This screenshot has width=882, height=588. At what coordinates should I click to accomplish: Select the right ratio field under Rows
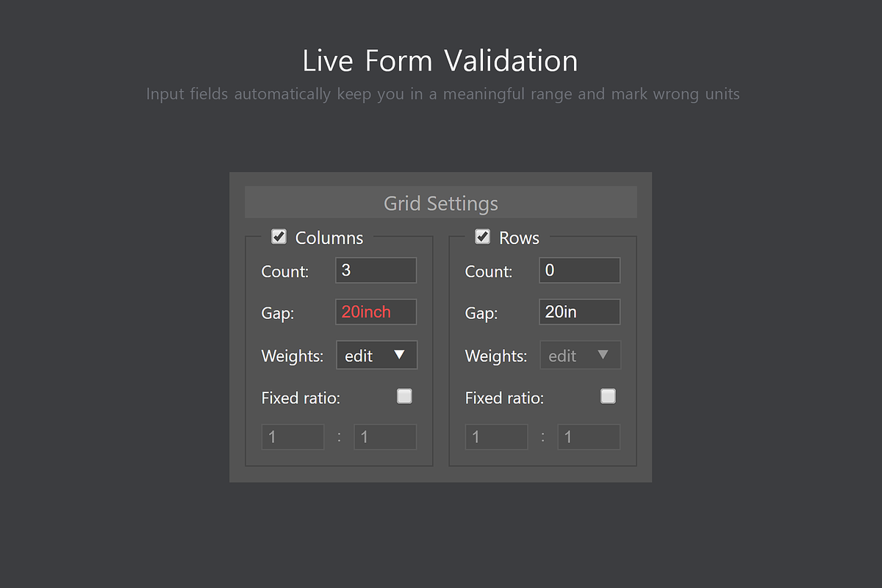[588, 437]
